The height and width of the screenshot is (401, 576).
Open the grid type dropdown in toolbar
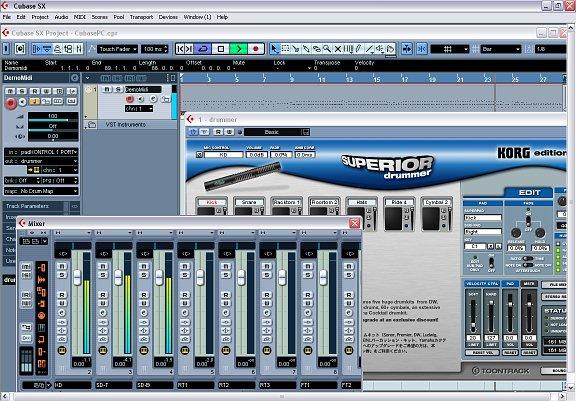coord(450,49)
